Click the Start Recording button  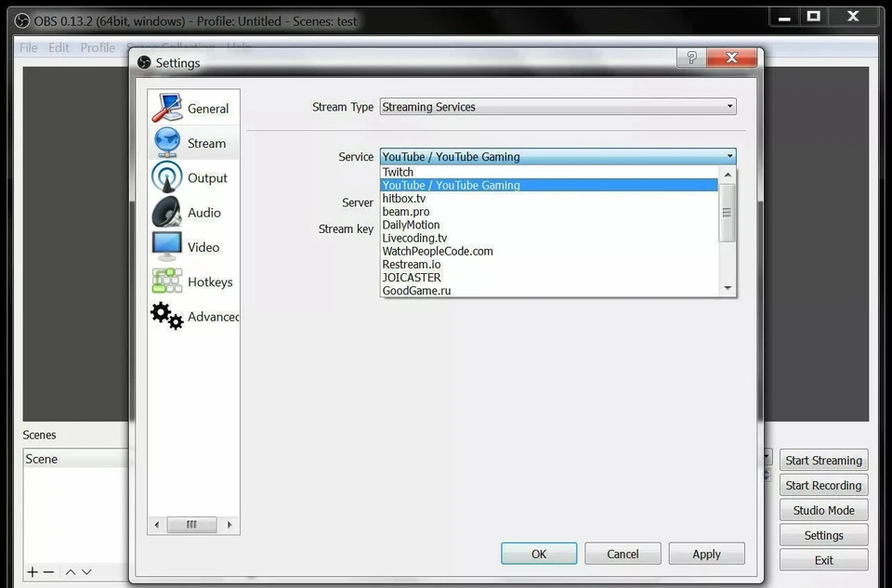click(823, 485)
